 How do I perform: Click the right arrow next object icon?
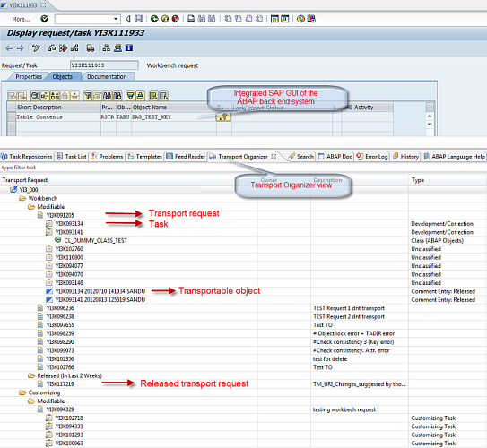(x=21, y=48)
